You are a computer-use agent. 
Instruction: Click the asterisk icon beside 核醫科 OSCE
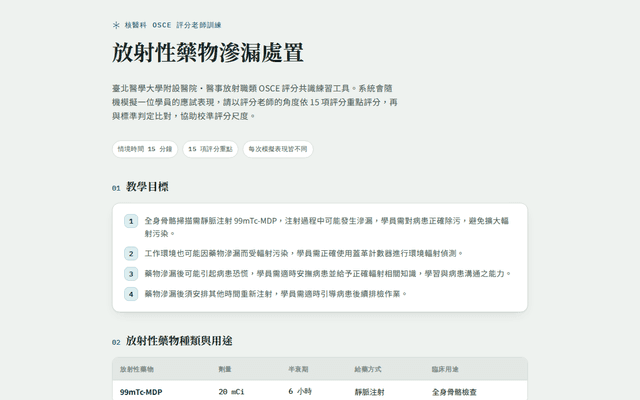click(x=116, y=25)
